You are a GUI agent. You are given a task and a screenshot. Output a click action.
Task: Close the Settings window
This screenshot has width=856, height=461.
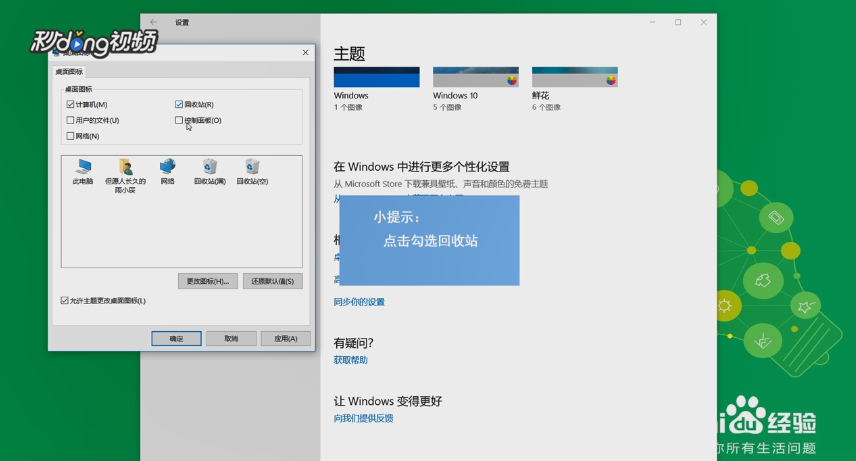click(704, 22)
